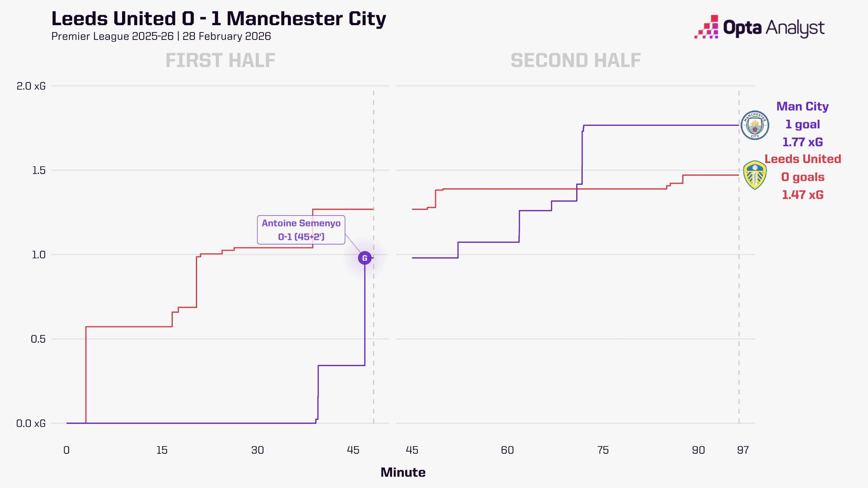Click the Minute x-axis title
This screenshot has width=868, height=488.
(403, 472)
